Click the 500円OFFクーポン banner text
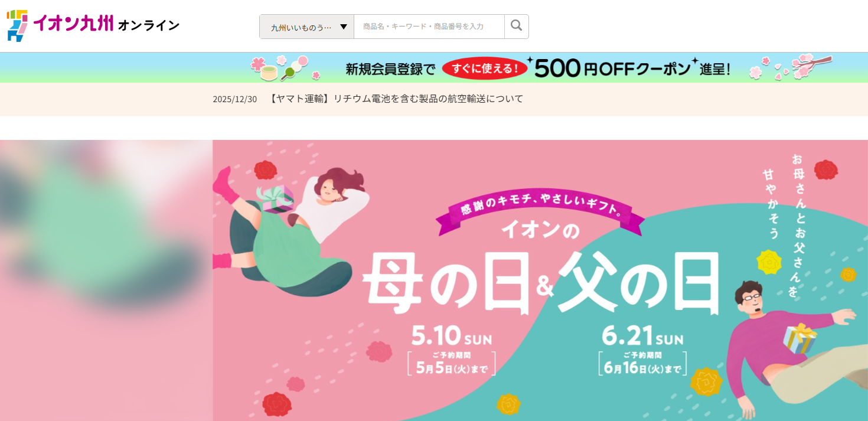 pyautogui.click(x=612, y=69)
